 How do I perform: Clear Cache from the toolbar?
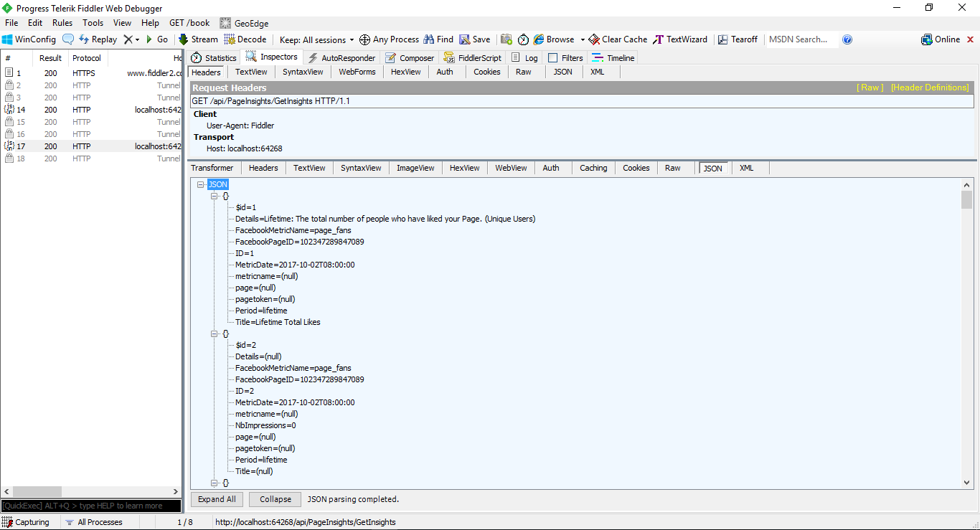(618, 39)
